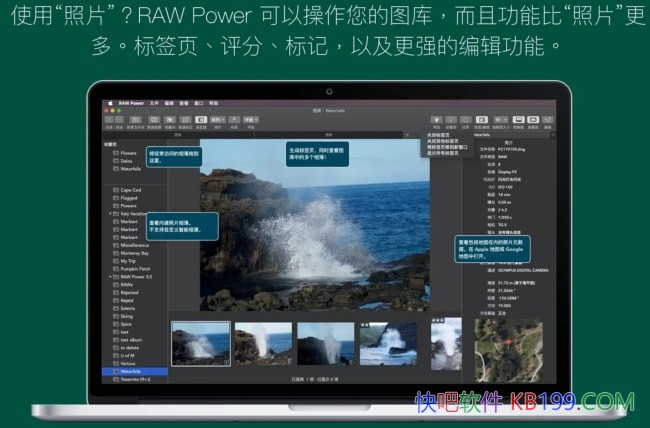Viewport: 650px width, 428px height.
Task: Expand the Italy Vacation folder
Action: tap(110, 213)
